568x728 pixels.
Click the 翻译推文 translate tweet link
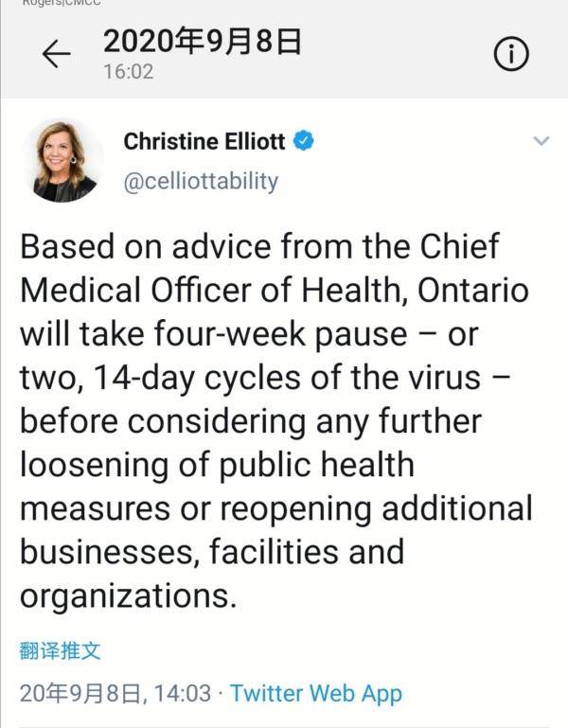pos(59,651)
